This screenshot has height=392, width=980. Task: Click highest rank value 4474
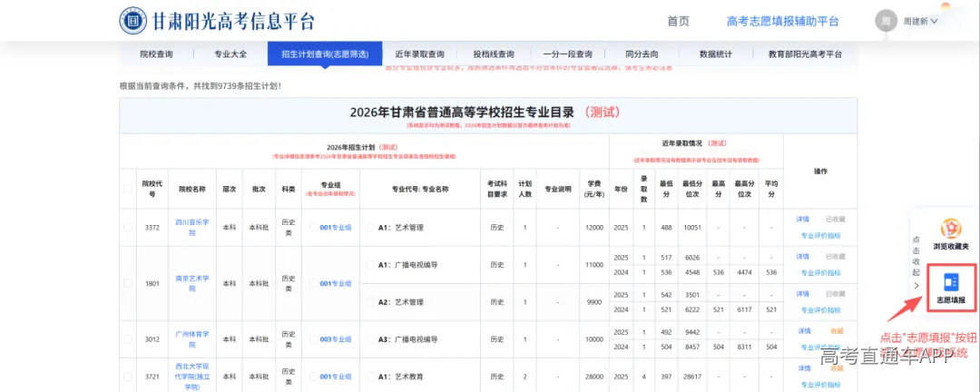point(744,272)
